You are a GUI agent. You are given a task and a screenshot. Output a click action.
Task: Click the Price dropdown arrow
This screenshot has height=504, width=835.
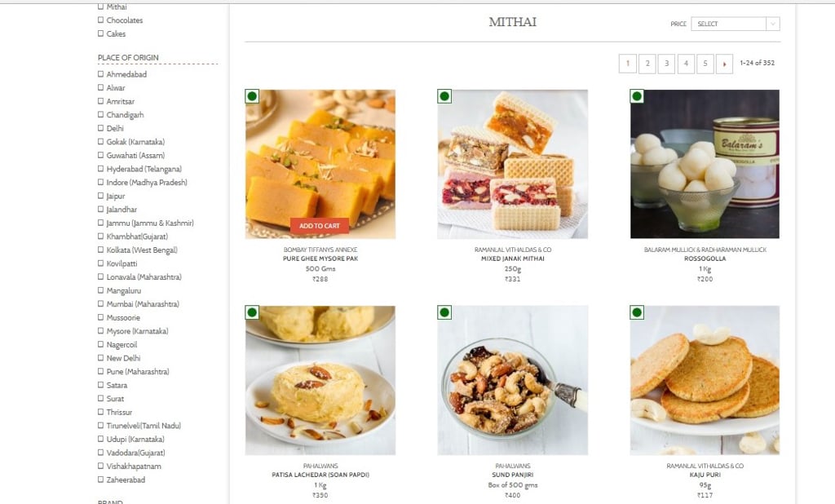click(x=773, y=24)
